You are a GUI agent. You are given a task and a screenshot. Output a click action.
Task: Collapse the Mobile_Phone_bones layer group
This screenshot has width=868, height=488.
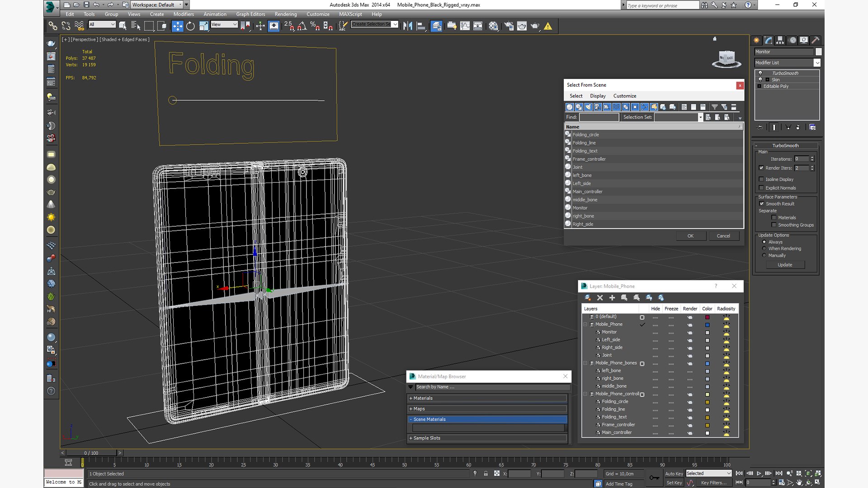coord(585,363)
